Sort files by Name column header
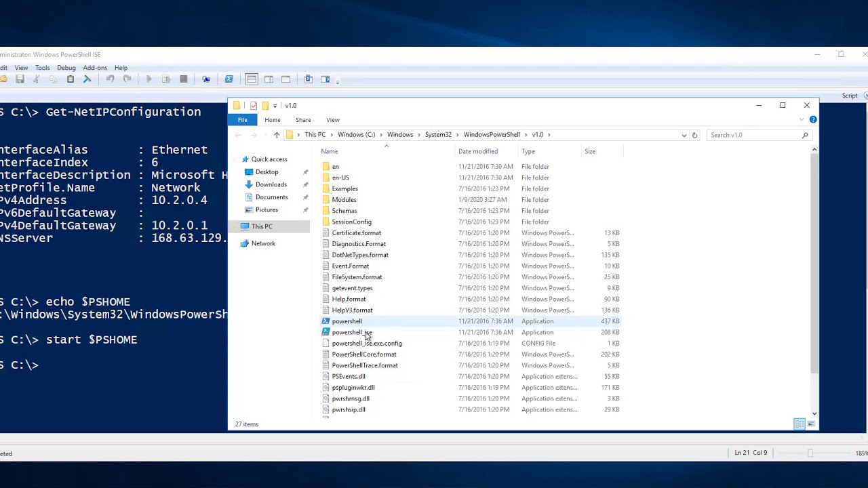The width and height of the screenshot is (868, 488). pos(330,151)
